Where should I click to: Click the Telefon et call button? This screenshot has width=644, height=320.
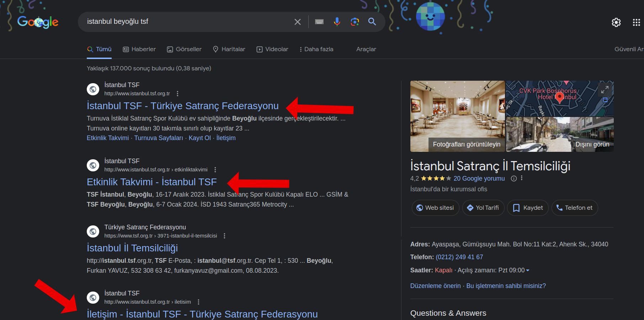click(575, 208)
